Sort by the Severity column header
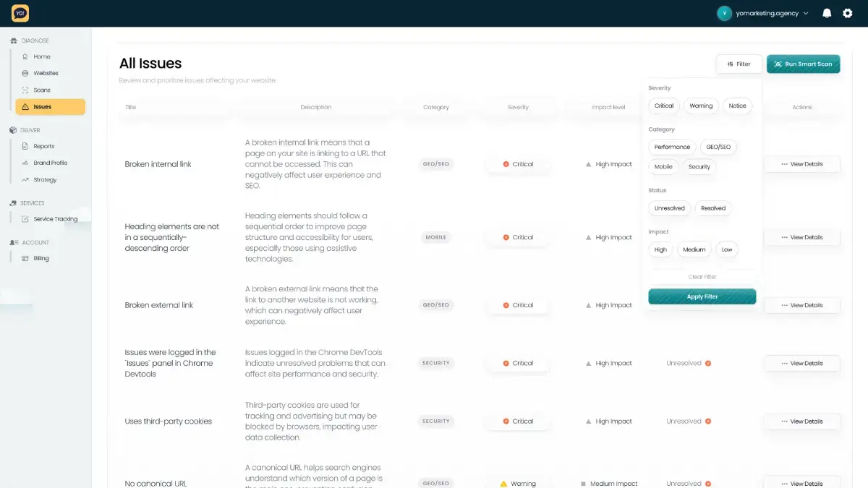The width and height of the screenshot is (868, 488). pyautogui.click(x=518, y=107)
